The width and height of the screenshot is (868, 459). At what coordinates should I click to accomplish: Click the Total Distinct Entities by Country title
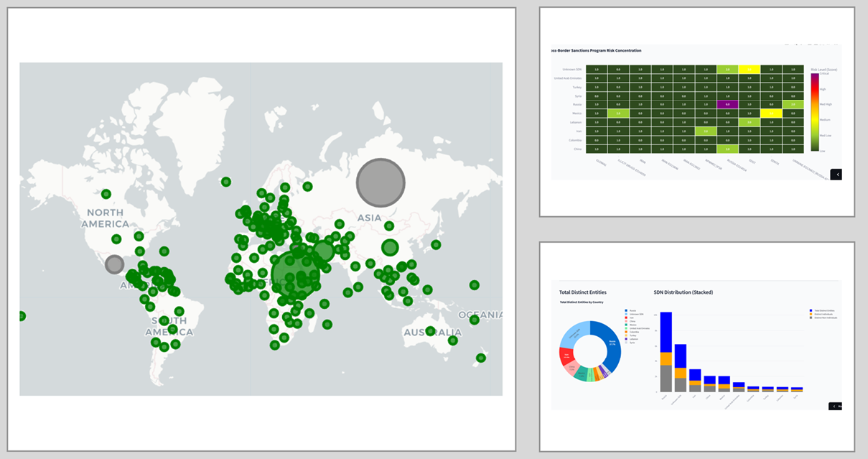582,302
